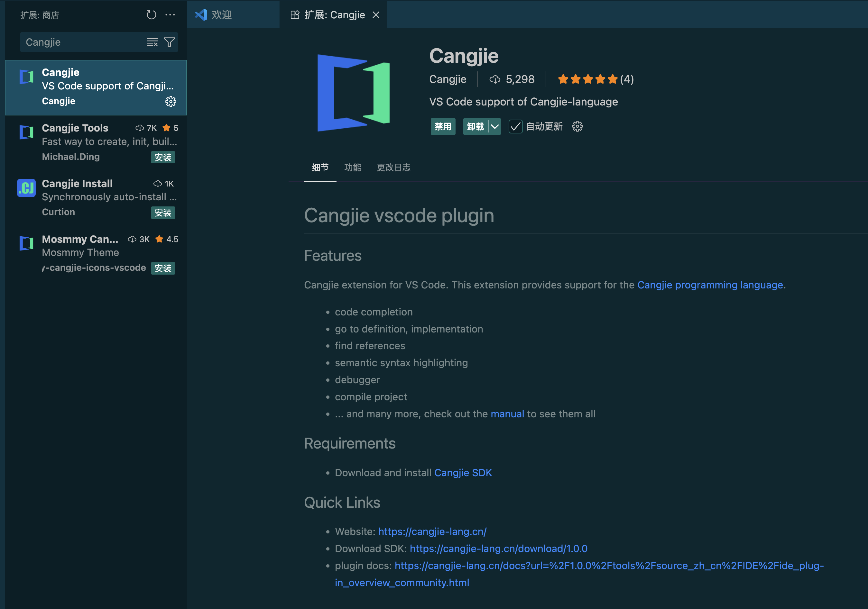The image size is (868, 609).
Task: Click the Cangjie Tools logo icon
Action: point(26,132)
